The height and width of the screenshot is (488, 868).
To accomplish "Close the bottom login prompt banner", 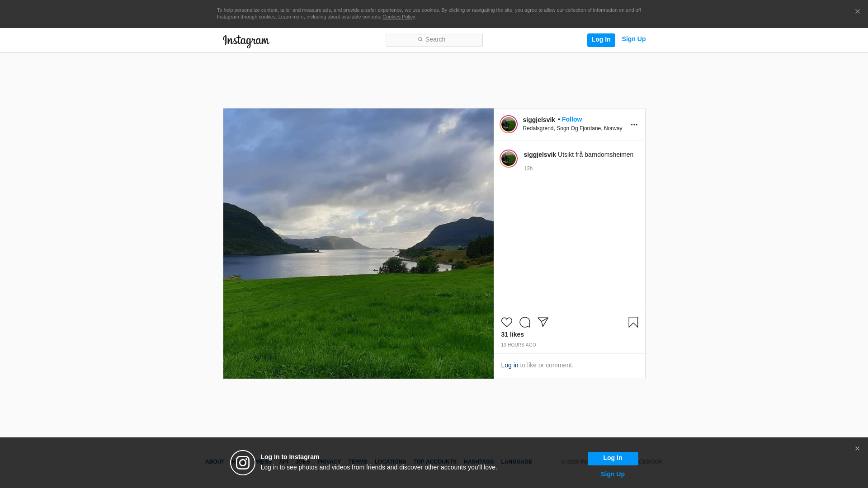I will point(857,449).
